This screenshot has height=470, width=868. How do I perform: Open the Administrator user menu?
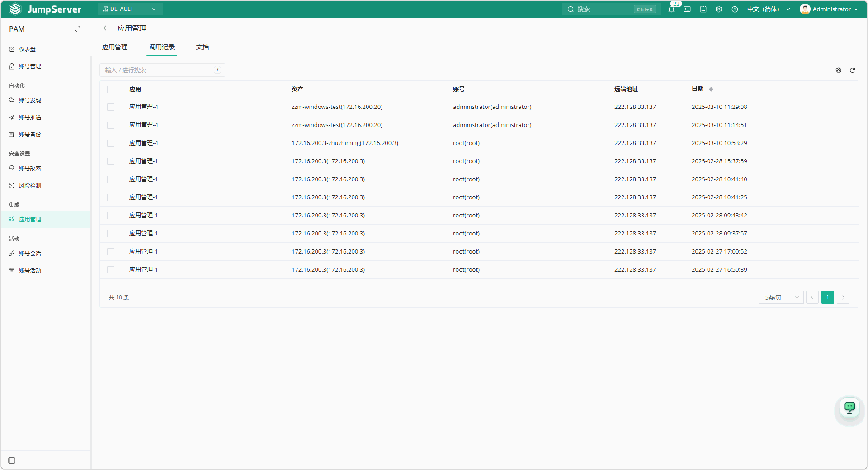tap(829, 9)
